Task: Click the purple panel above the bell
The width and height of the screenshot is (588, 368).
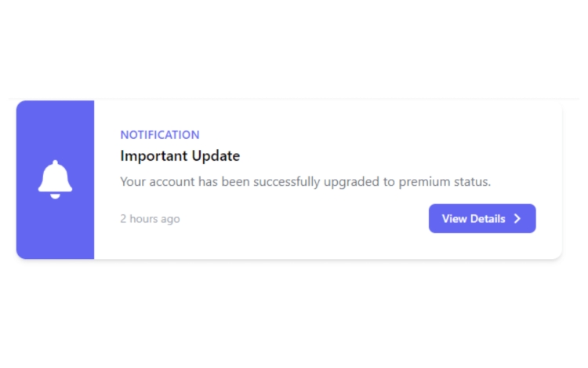Action: [55, 129]
